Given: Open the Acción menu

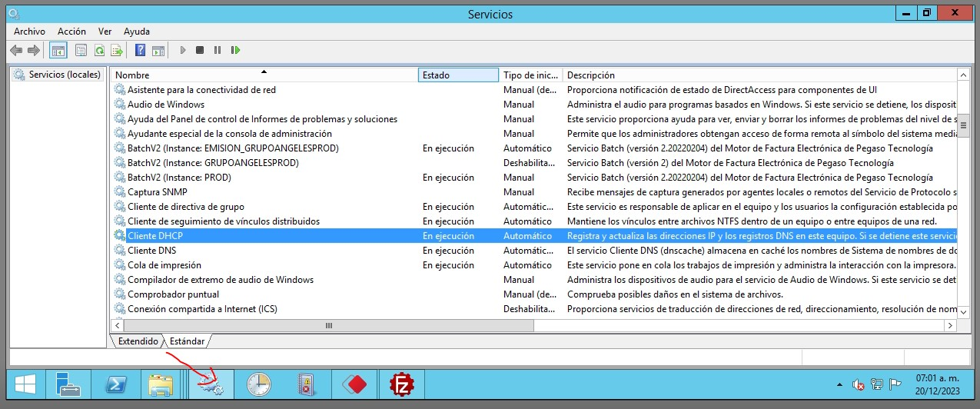Looking at the screenshot, I should (71, 32).
